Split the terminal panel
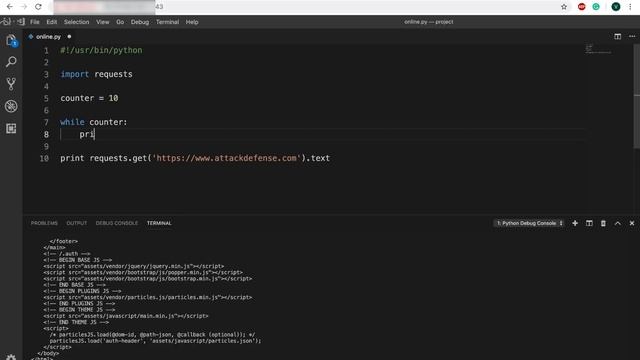Image resolution: width=640 pixels, height=360 pixels. [x=589, y=223]
